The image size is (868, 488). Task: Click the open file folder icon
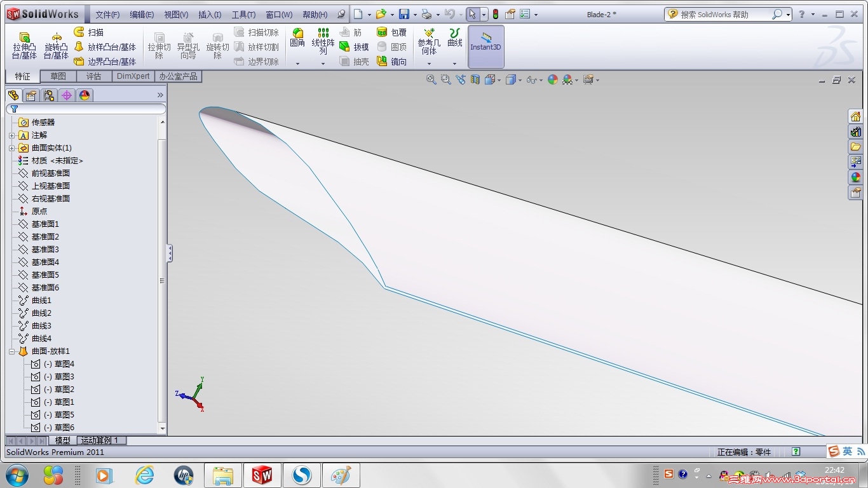point(381,14)
